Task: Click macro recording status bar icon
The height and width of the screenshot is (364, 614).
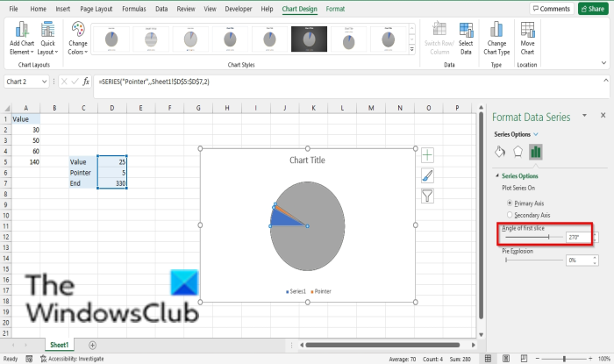Action: click(x=29, y=359)
